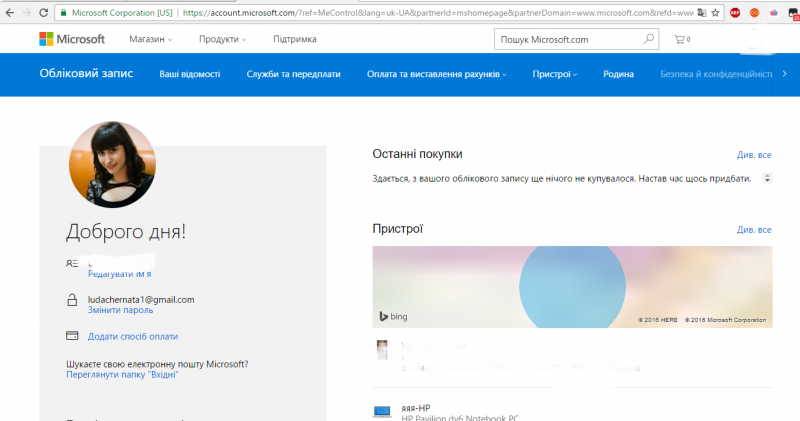This screenshot has height=421, width=800.
Task: Open the Ваші відомості tab
Action: point(190,74)
